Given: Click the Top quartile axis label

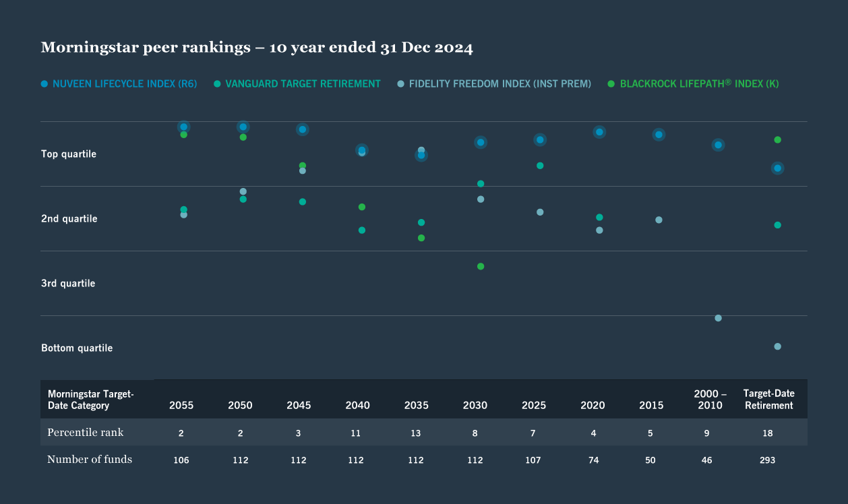Looking at the screenshot, I should click(69, 154).
